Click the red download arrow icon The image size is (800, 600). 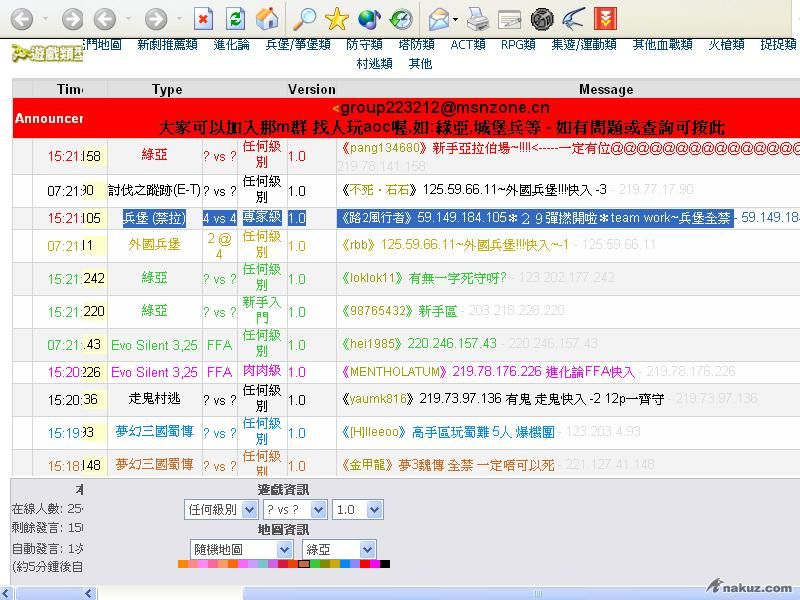click(605, 18)
